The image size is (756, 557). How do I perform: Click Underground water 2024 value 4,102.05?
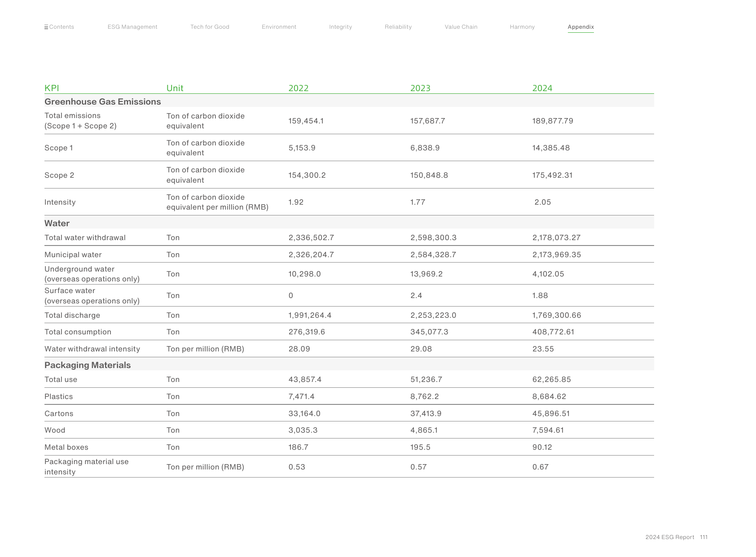click(x=548, y=274)
